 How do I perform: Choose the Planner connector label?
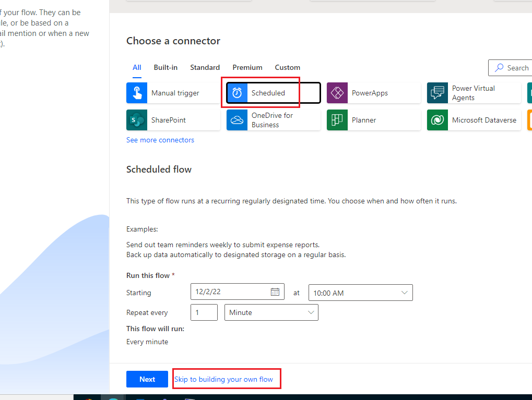pos(364,120)
